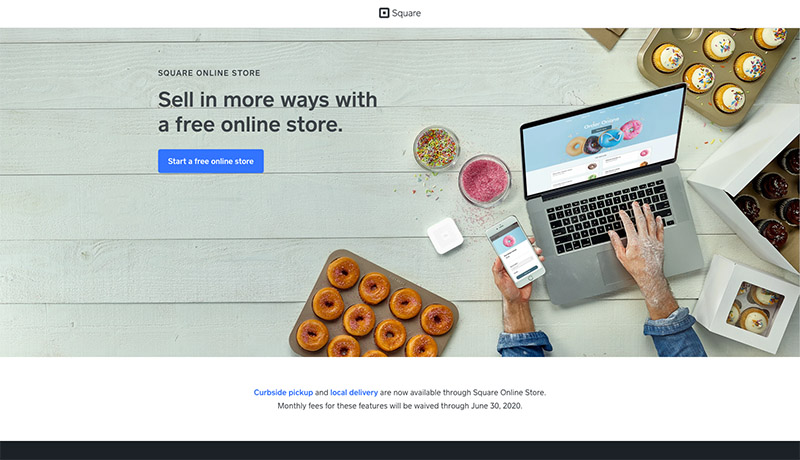Click the dark footer bar

pos(400,450)
